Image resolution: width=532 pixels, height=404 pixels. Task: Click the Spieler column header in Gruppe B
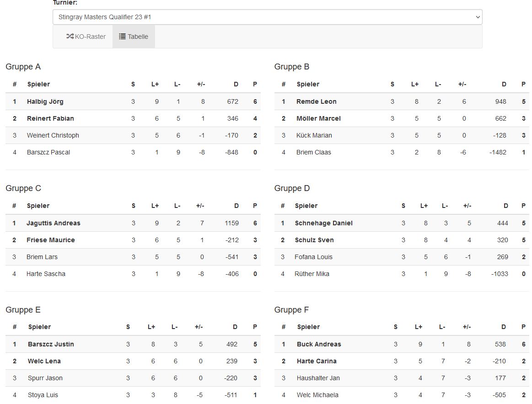tap(308, 84)
